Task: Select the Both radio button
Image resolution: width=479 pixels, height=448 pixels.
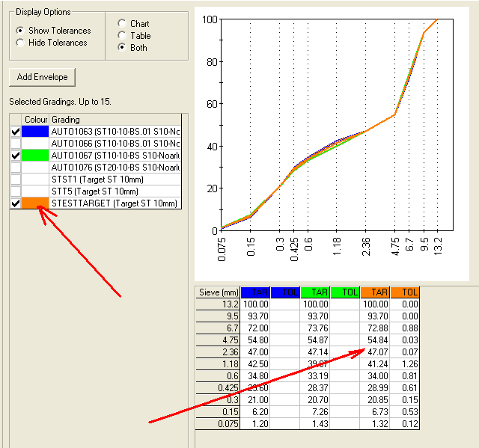Action: click(x=121, y=48)
